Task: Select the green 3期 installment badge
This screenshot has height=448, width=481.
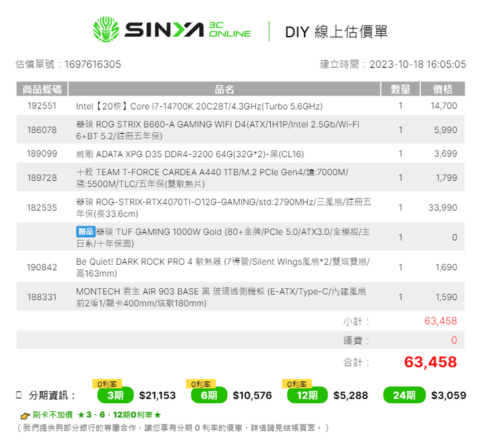Action: [x=116, y=395]
